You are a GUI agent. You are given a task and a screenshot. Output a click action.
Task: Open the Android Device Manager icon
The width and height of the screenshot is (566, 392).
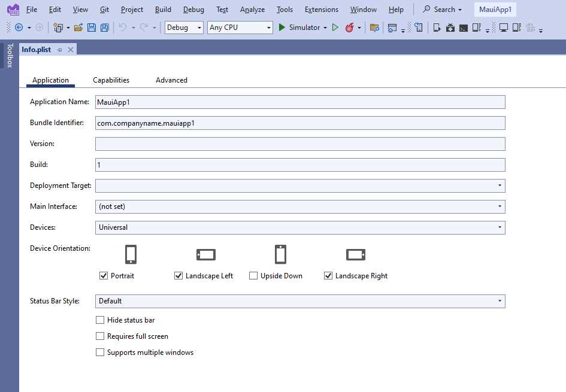(x=451, y=27)
